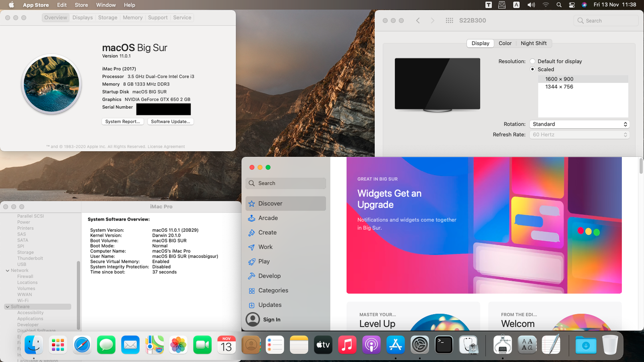Collapse the Network tree section
644x362 pixels.
coord(8,270)
